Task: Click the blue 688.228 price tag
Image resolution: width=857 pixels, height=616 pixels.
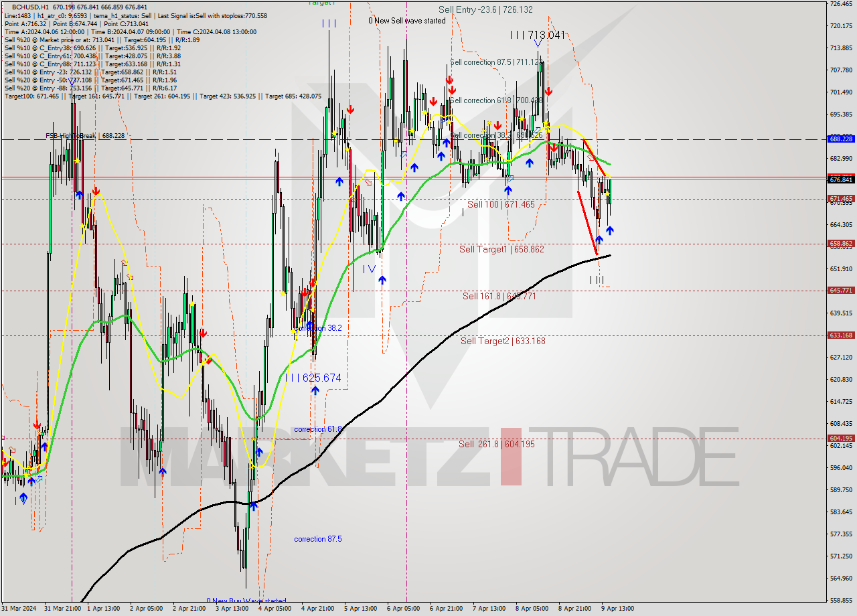Action: 841,139
